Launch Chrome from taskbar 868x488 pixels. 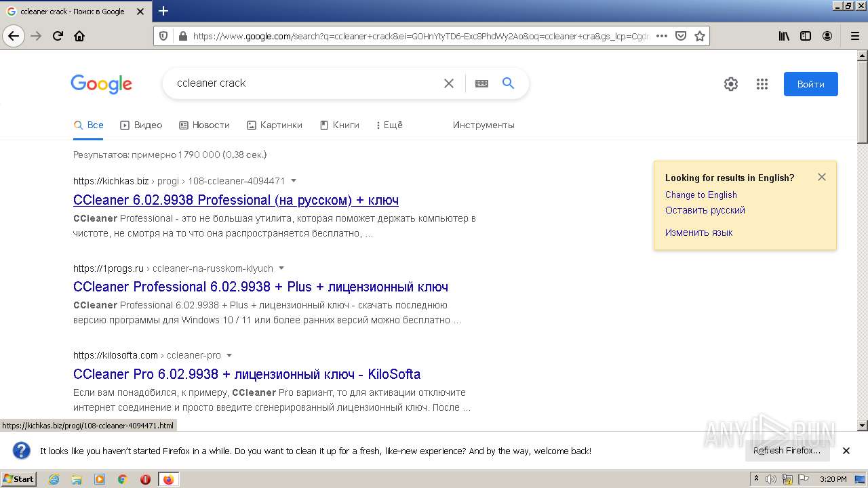point(123,479)
